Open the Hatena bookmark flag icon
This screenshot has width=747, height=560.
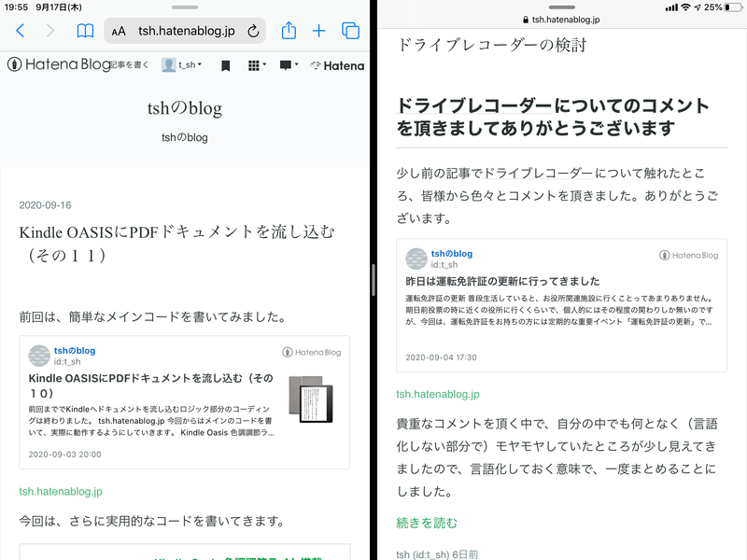pos(226,65)
